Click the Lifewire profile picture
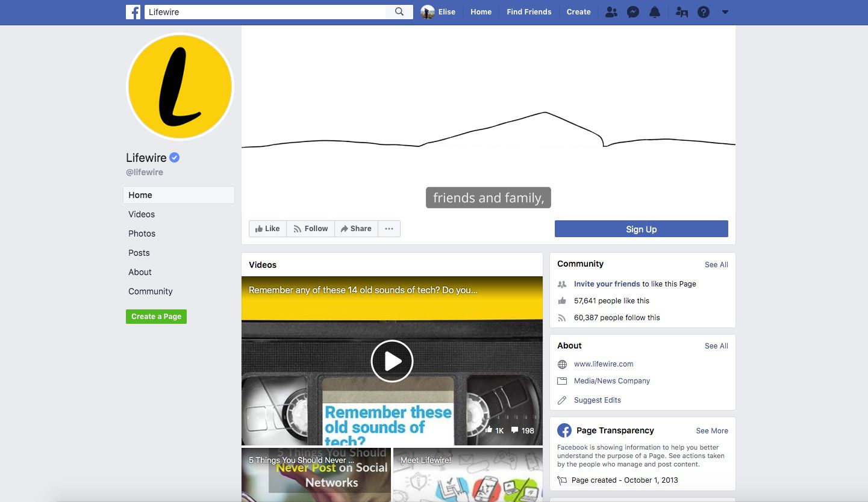The image size is (868, 502). 180,86
